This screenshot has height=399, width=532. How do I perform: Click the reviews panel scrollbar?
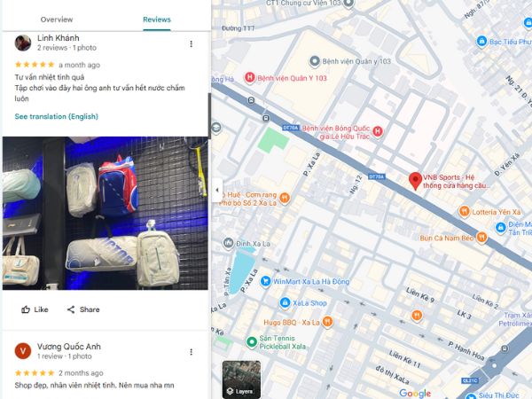(x=209, y=115)
